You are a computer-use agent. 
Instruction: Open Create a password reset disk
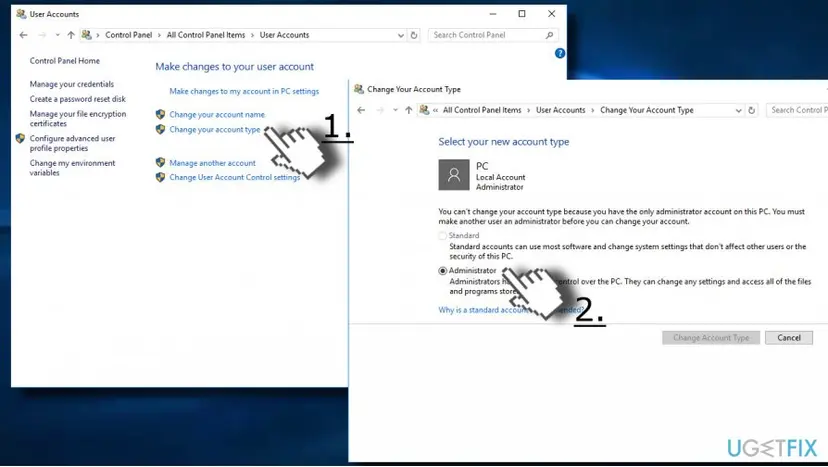pyautogui.click(x=78, y=99)
